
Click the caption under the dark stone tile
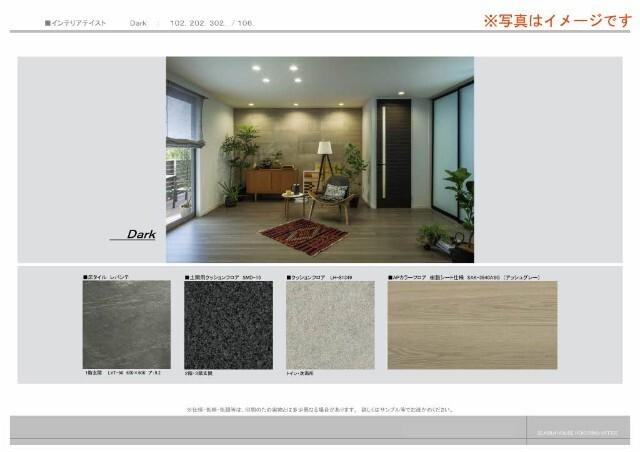click(x=122, y=373)
